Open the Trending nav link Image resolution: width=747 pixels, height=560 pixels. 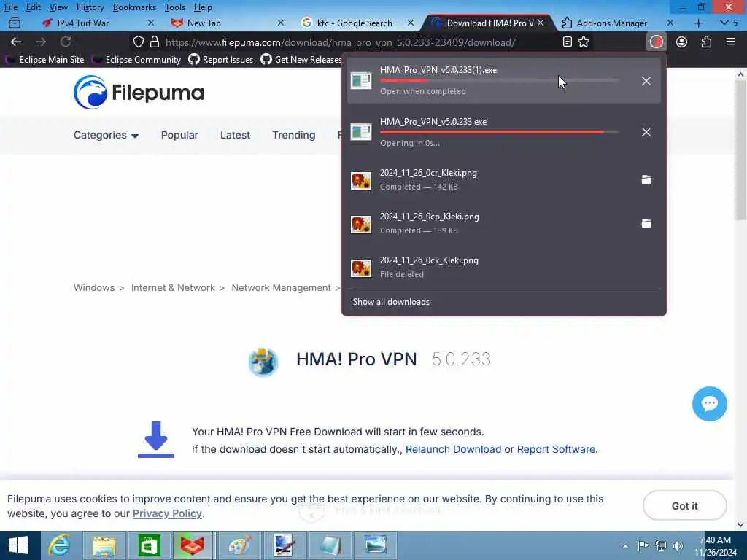click(294, 135)
